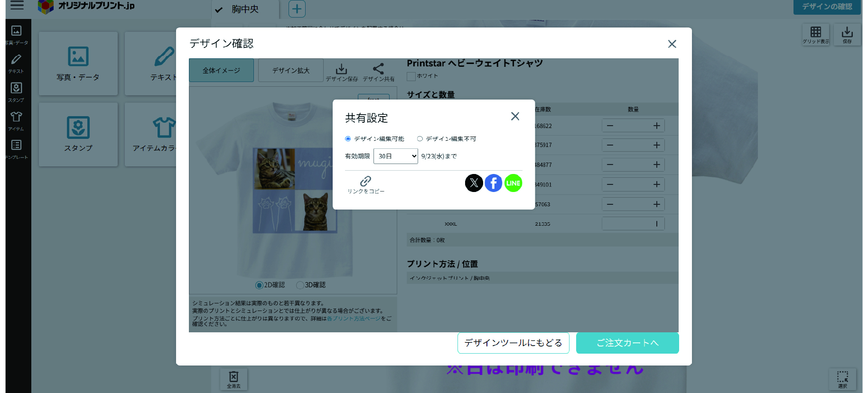This screenshot has height=393, width=868.
Task: Click the デザインの確認 button
Action: (x=827, y=7)
